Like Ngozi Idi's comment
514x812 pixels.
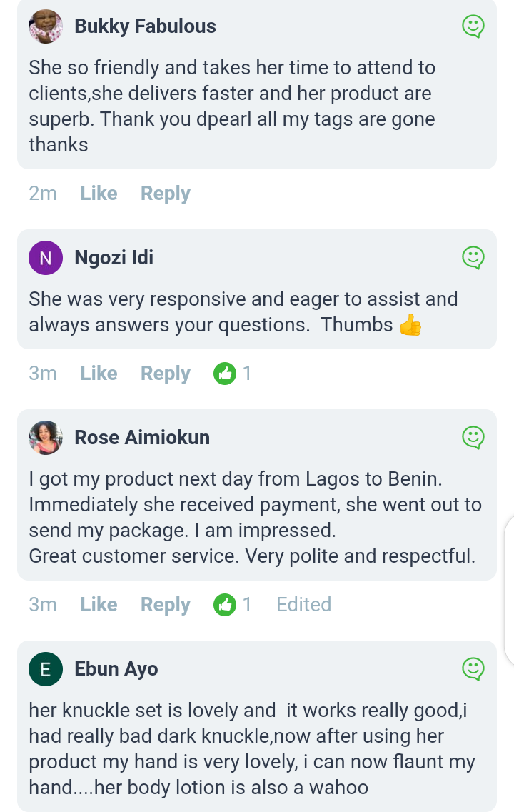click(99, 374)
